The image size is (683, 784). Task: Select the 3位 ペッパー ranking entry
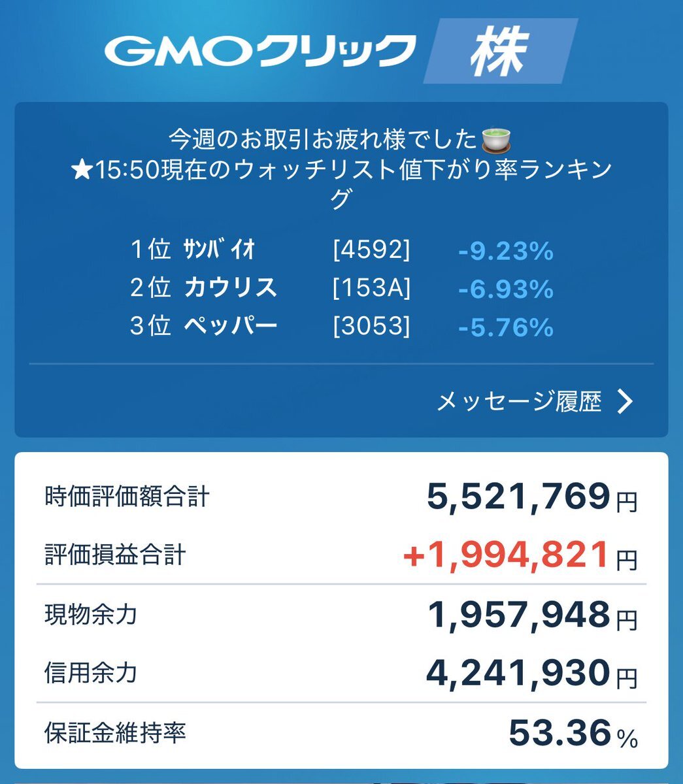tap(342, 326)
